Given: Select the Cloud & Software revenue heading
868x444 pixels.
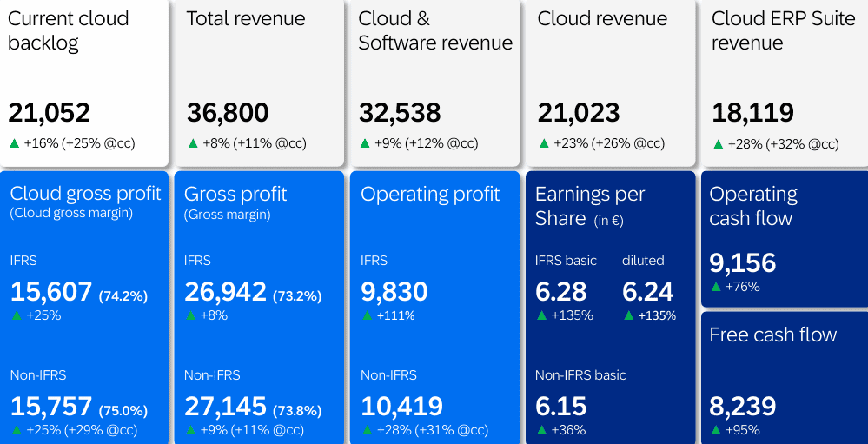Looking at the screenshot, I should click(x=435, y=31).
